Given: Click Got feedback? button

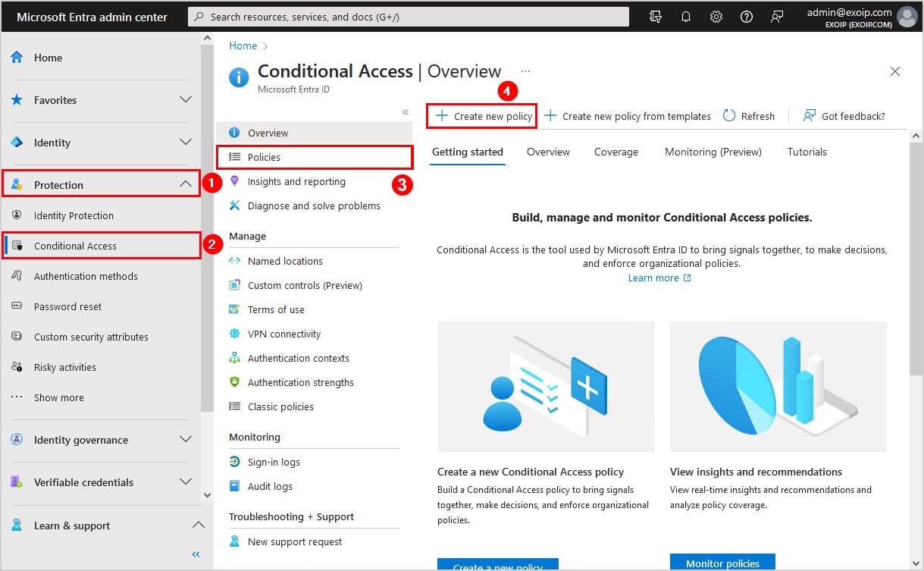Looking at the screenshot, I should [844, 116].
